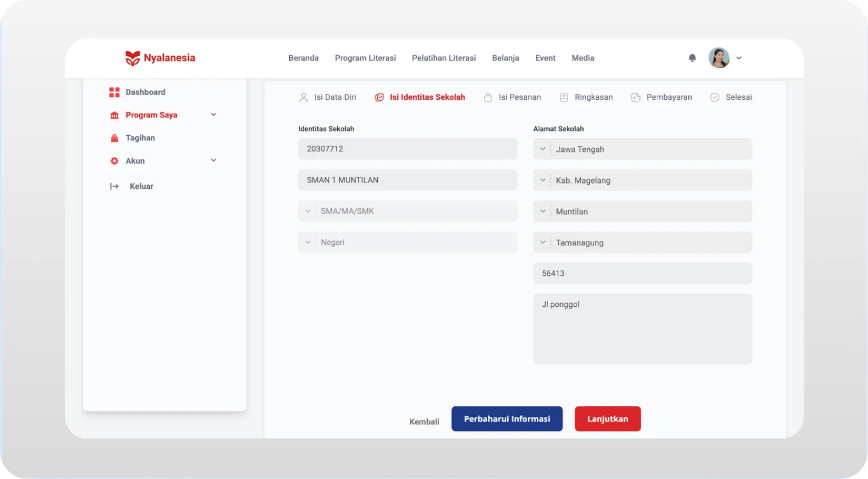Click Keluar to log out
868x479 pixels.
(x=141, y=186)
